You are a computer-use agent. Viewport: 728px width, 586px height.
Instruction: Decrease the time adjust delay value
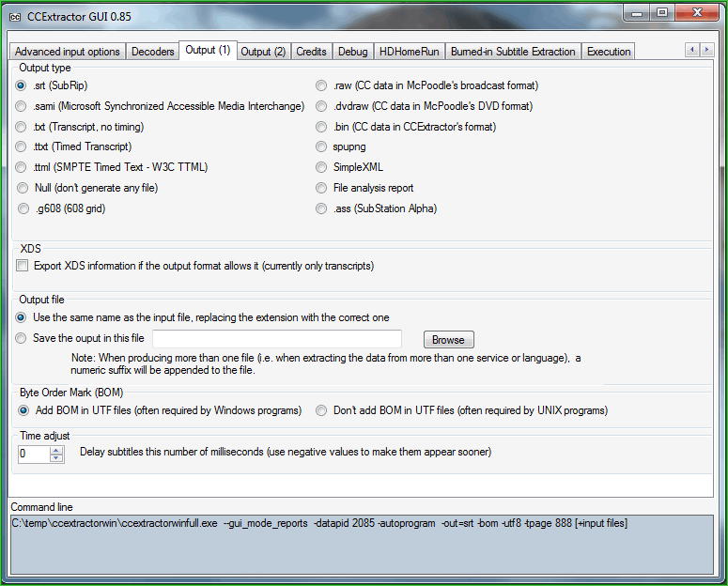(x=56, y=458)
